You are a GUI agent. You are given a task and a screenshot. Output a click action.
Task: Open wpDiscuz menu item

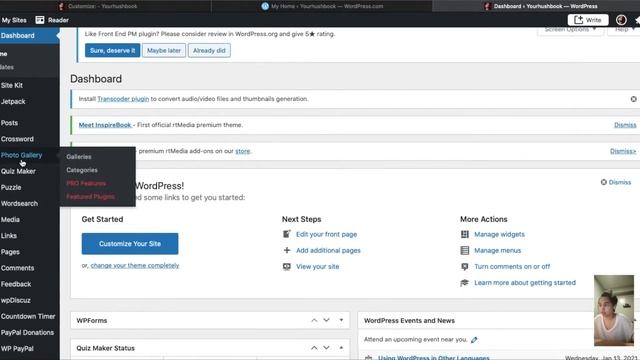(x=29, y=300)
